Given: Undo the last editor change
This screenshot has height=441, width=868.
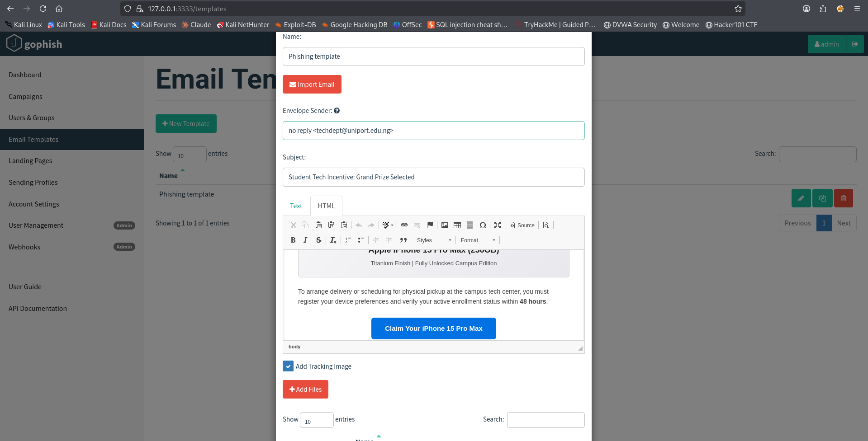Looking at the screenshot, I should point(359,225).
